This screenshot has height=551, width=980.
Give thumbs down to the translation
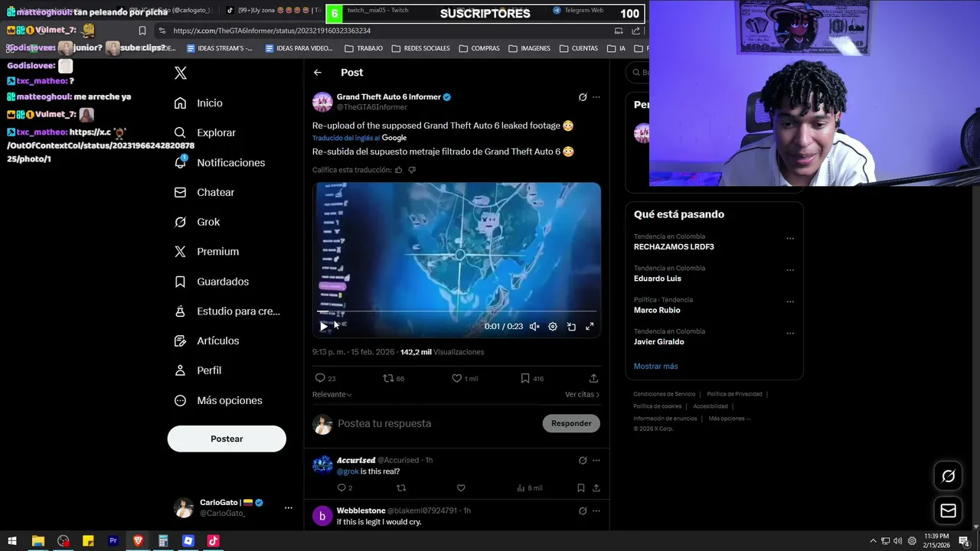point(412,170)
